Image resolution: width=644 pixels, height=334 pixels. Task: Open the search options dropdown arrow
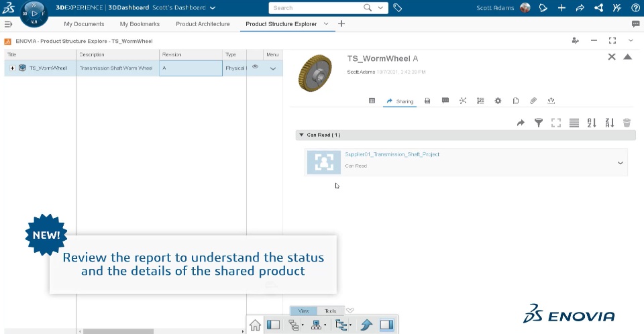[381, 7]
